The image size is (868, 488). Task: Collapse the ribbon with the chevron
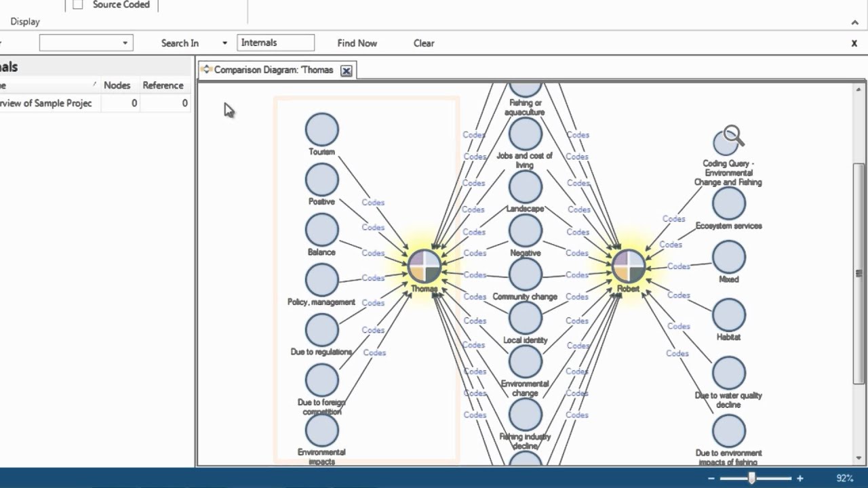point(854,22)
